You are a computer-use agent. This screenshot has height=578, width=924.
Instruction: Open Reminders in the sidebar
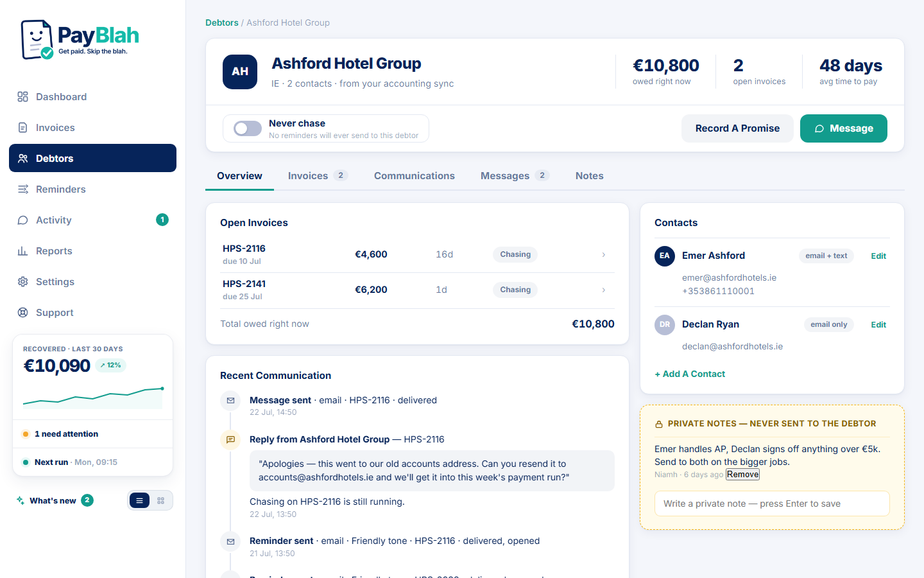pos(92,189)
